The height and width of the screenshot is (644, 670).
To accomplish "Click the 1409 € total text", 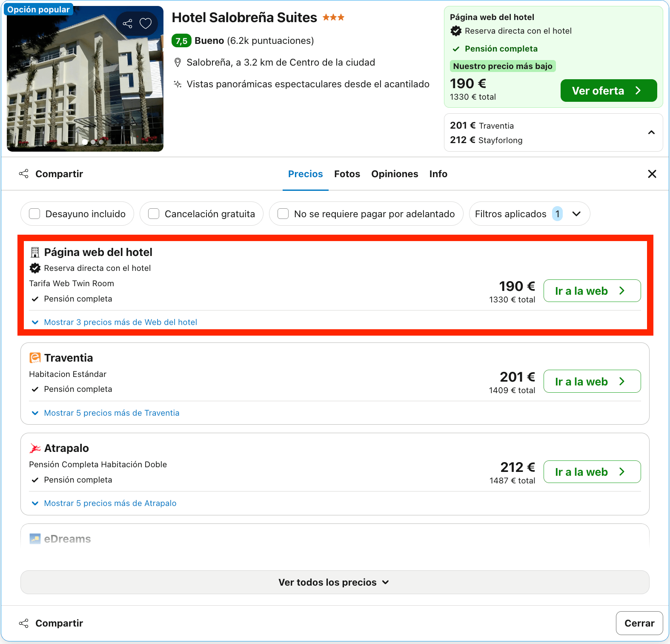I will click(x=512, y=390).
